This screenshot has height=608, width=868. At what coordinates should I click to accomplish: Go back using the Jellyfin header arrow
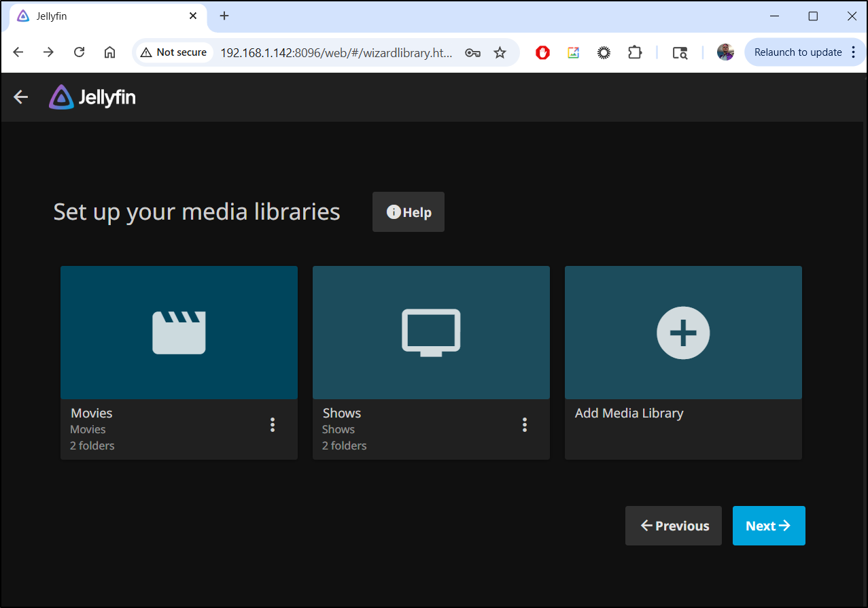pos(21,97)
